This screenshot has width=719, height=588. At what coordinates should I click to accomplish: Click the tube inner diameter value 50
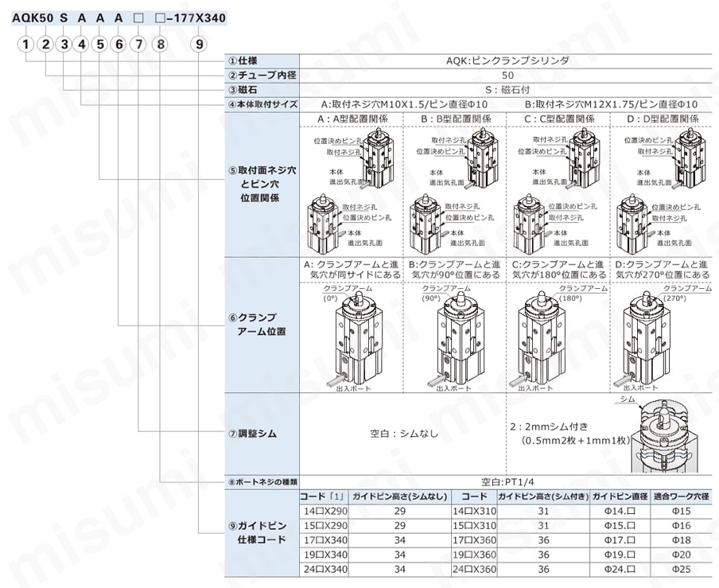507,76
